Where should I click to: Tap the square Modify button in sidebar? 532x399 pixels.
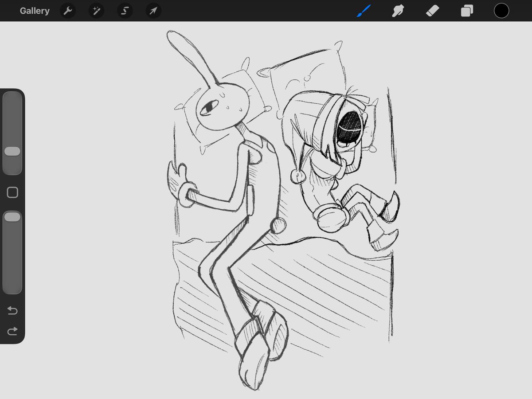coord(12,192)
